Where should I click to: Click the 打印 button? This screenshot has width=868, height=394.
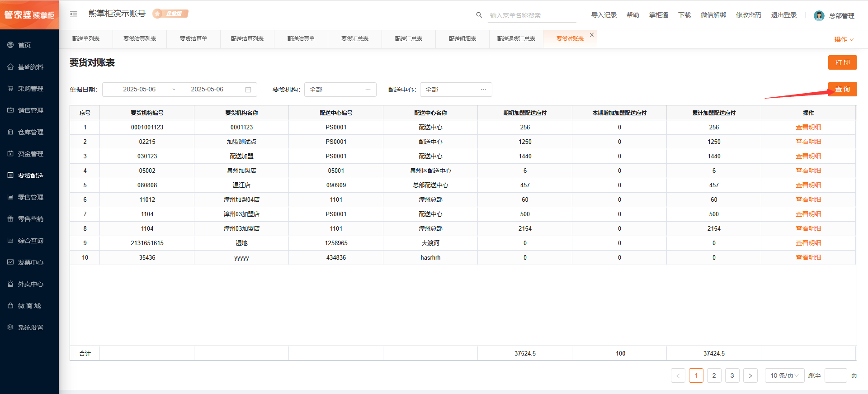(842, 62)
